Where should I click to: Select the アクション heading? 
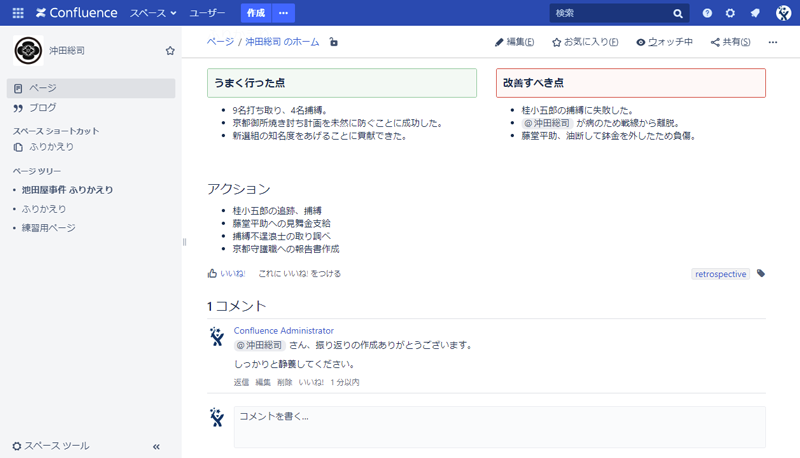tap(239, 189)
